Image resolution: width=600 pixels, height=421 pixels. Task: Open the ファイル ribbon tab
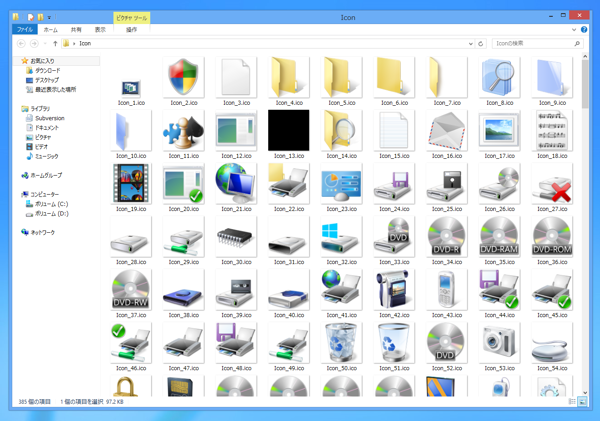(25, 29)
